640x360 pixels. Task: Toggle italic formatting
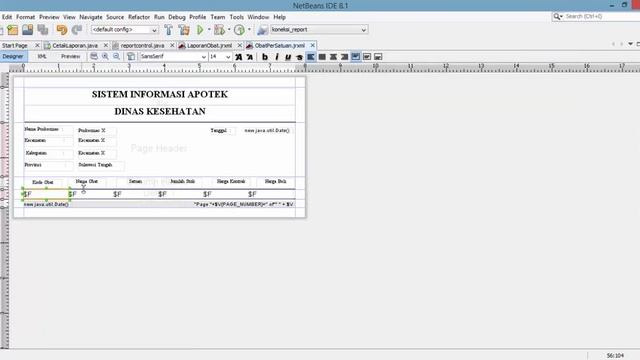pyautogui.click(x=276, y=57)
